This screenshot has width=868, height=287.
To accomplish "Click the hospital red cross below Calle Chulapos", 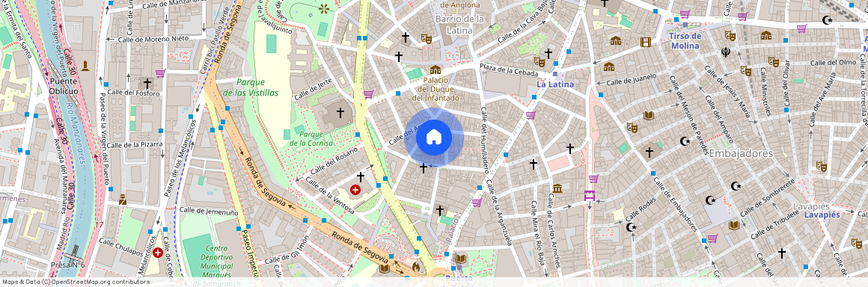I will pos(158,253).
